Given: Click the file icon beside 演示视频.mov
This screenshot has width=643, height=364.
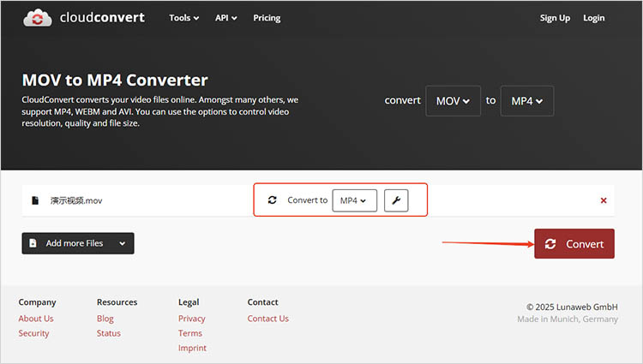Looking at the screenshot, I should [x=35, y=200].
